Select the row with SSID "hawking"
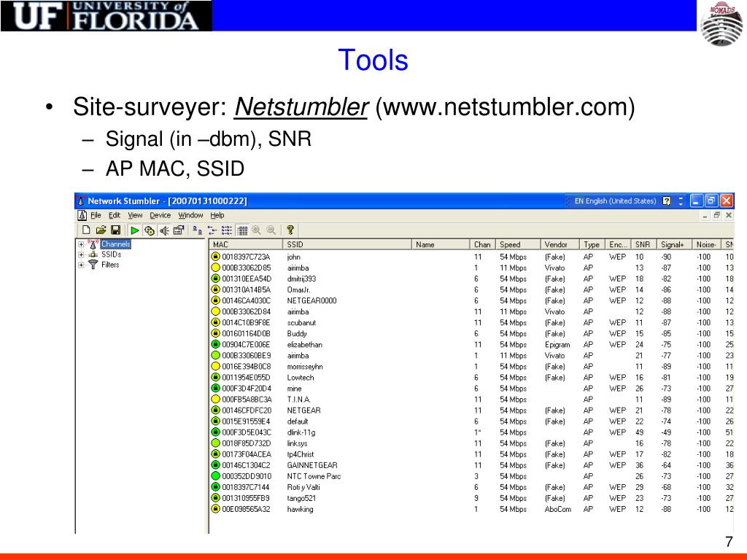 click(x=472, y=508)
